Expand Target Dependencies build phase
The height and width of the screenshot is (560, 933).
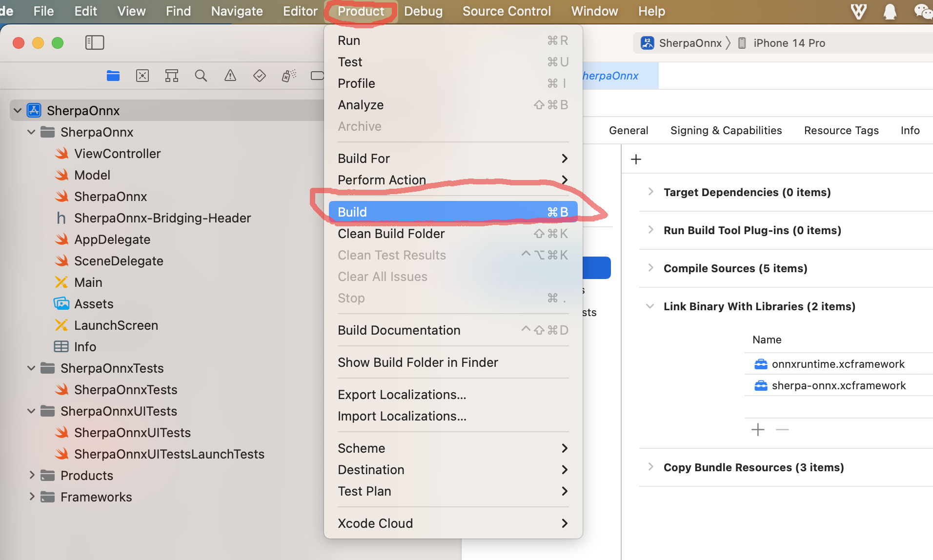pos(650,192)
